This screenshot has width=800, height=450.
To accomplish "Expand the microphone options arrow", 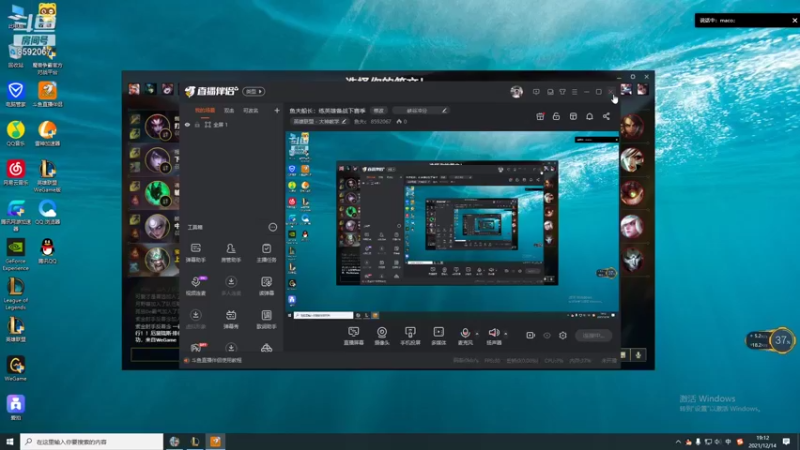I will tap(477, 334).
